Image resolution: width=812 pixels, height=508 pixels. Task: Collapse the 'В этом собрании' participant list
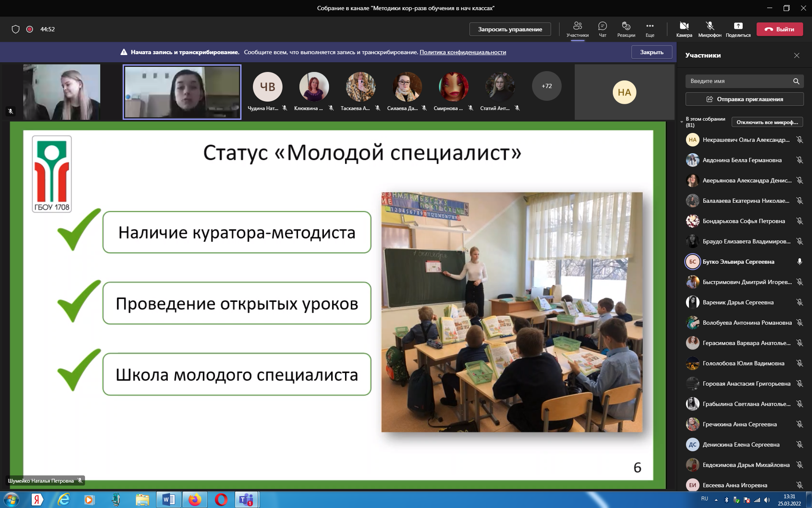[x=682, y=122]
